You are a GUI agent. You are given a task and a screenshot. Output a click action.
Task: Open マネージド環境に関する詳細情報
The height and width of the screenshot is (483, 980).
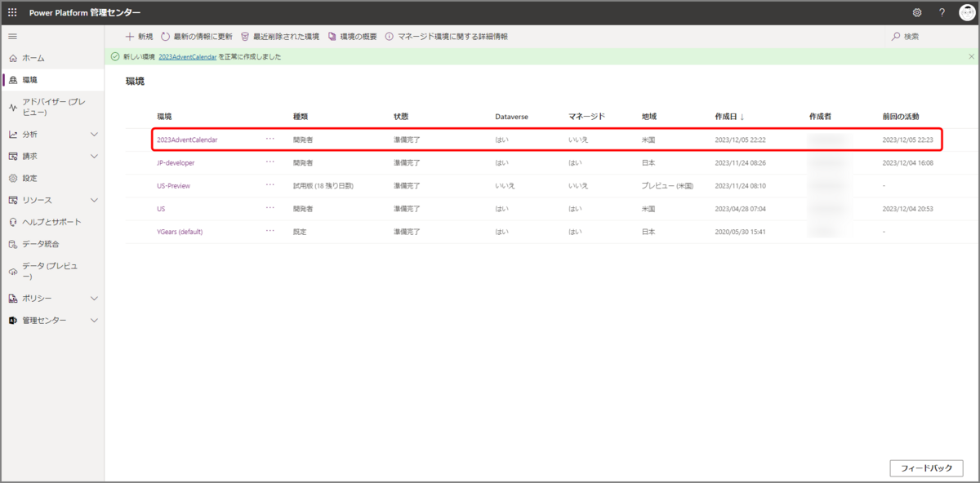pos(446,37)
